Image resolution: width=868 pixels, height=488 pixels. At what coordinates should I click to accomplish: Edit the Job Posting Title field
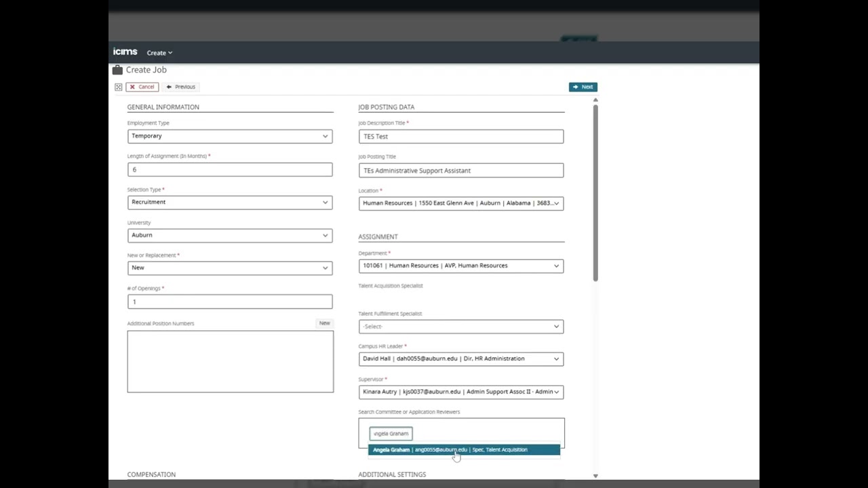(x=461, y=171)
